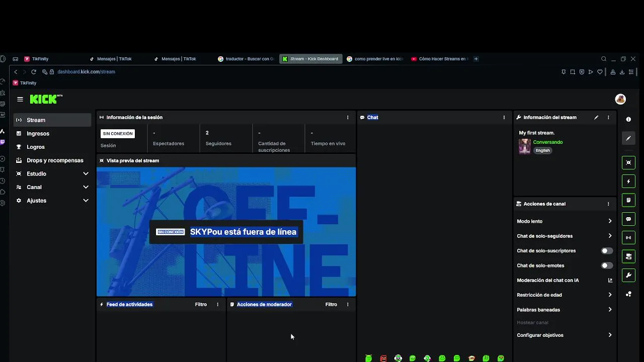This screenshot has width=644, height=362.
Task: Switch to the TikFinity browser tab
Action: (x=52, y=59)
